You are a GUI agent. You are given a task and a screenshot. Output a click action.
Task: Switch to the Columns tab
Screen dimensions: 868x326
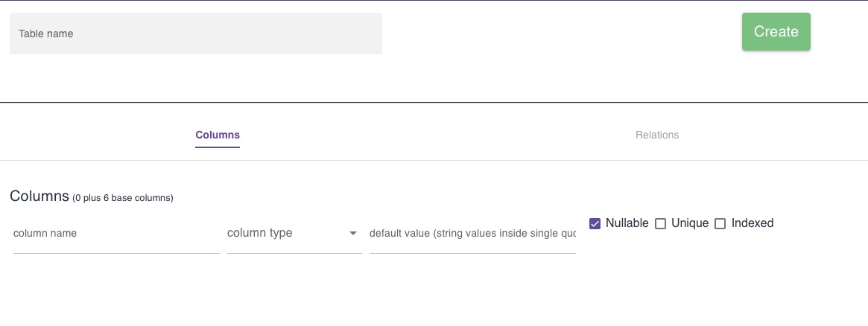[x=218, y=135]
